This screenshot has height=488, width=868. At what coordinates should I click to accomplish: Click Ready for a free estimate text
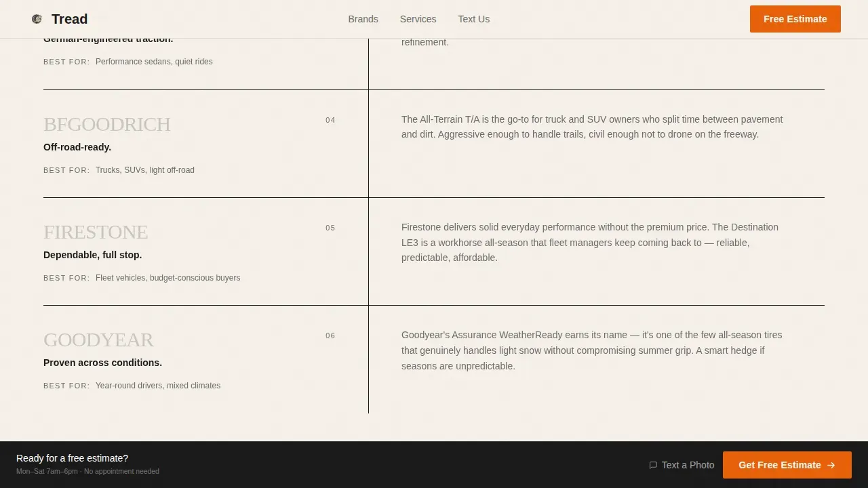[x=72, y=458]
